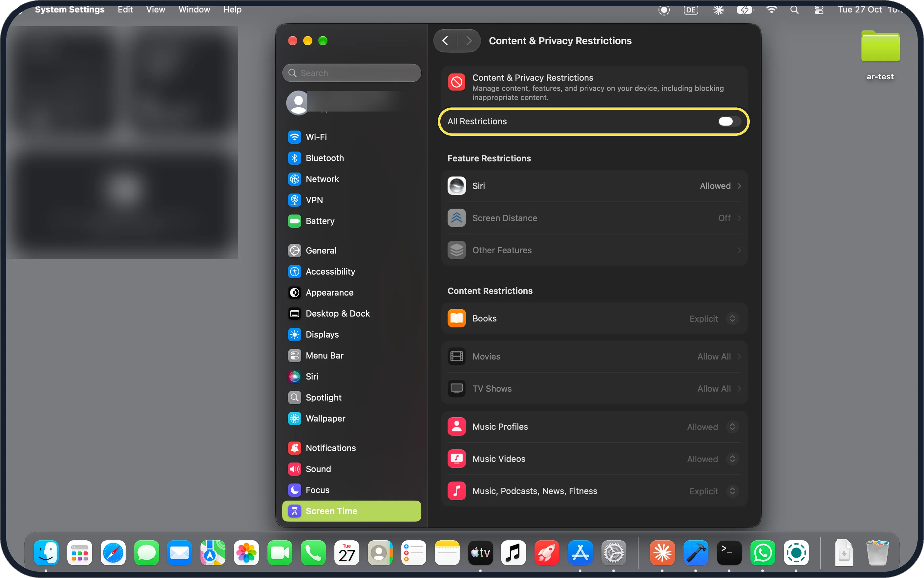Open the Window menu
This screenshot has width=924, height=578.
194,10
